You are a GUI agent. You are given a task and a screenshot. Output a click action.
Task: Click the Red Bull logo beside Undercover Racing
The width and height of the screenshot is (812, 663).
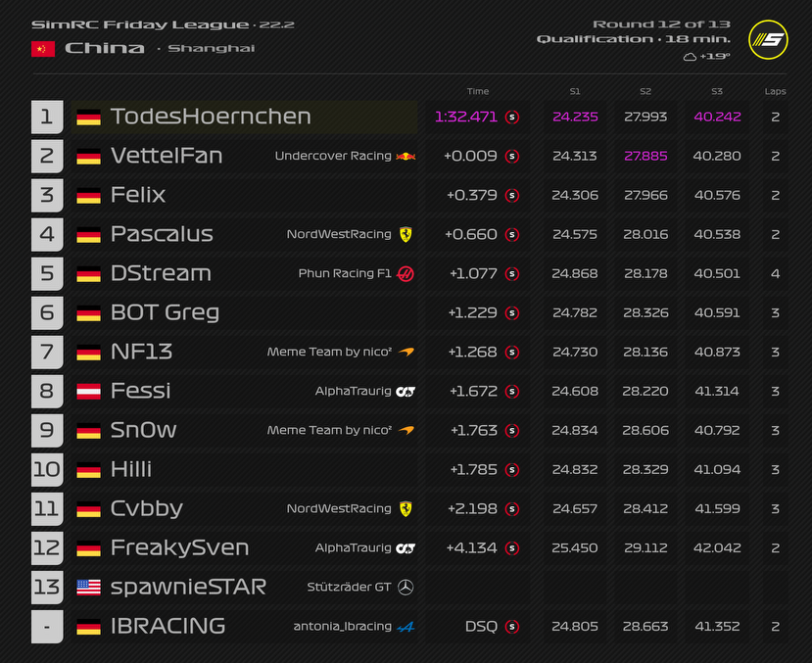coord(406,156)
